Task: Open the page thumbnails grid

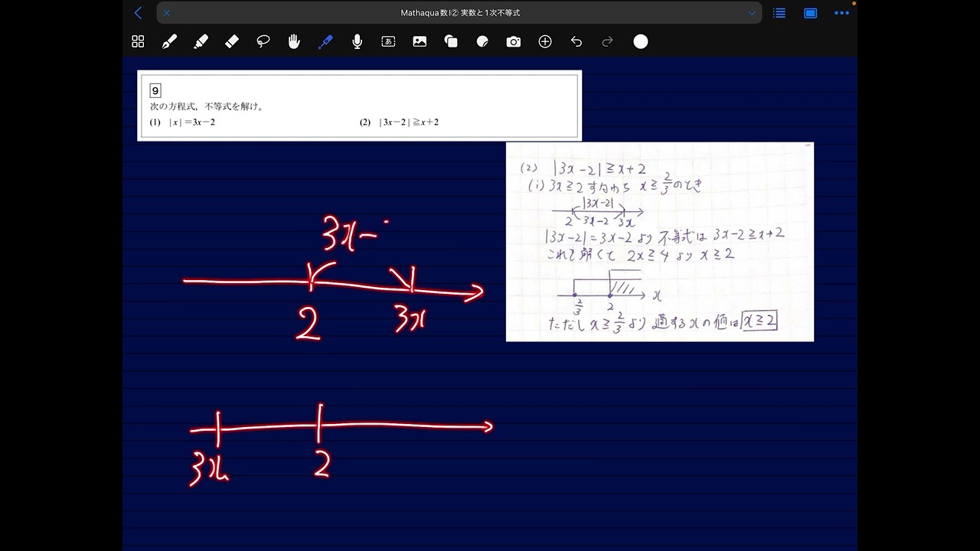Action: pyautogui.click(x=138, y=42)
